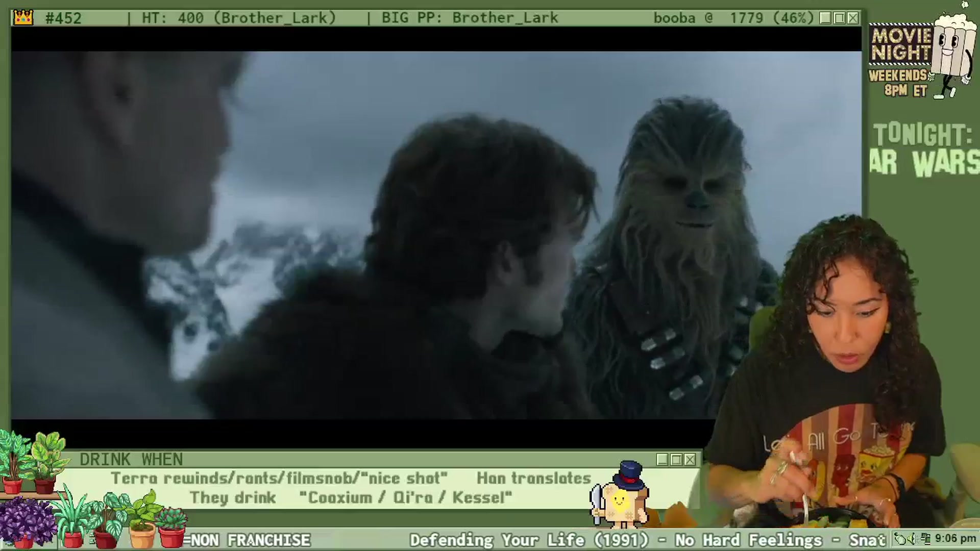The width and height of the screenshot is (980, 551).
Task: Open the network computers tray icon
Action: [926, 539]
